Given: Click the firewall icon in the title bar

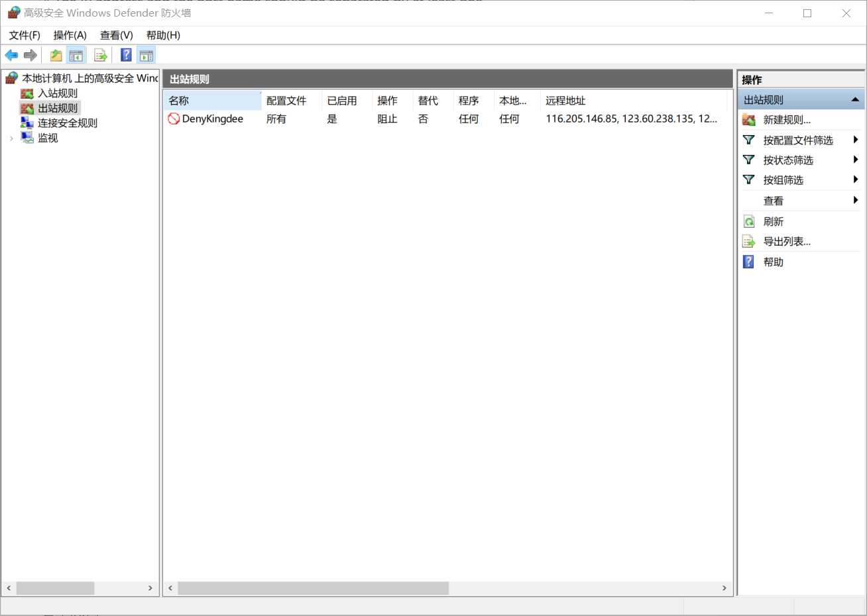Looking at the screenshot, I should (x=13, y=13).
